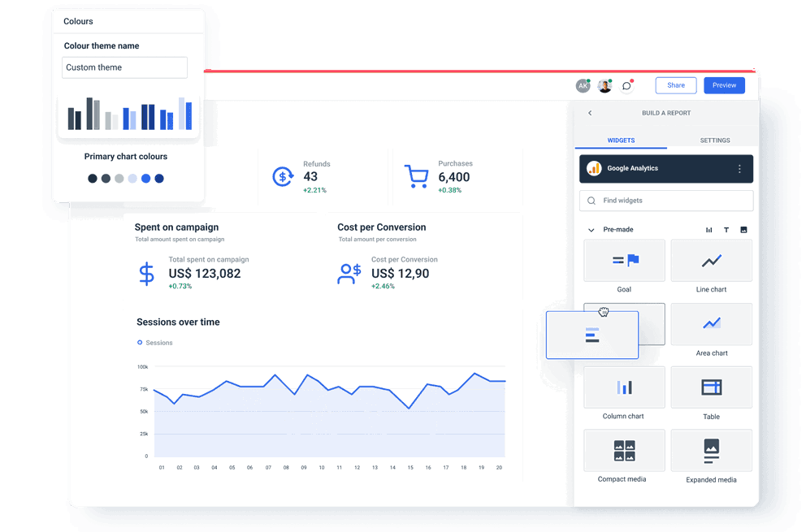The width and height of the screenshot is (806, 532).
Task: Select the Line chart widget
Action: 712,261
